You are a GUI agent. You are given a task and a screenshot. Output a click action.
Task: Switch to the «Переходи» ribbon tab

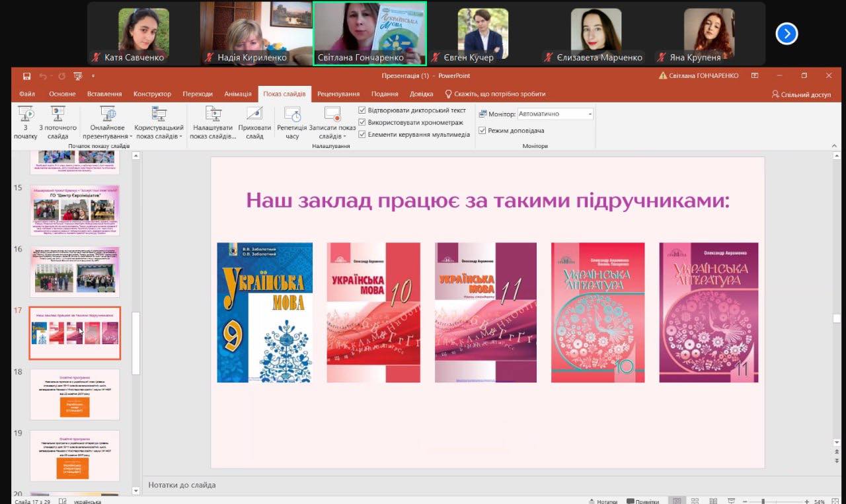tap(198, 94)
